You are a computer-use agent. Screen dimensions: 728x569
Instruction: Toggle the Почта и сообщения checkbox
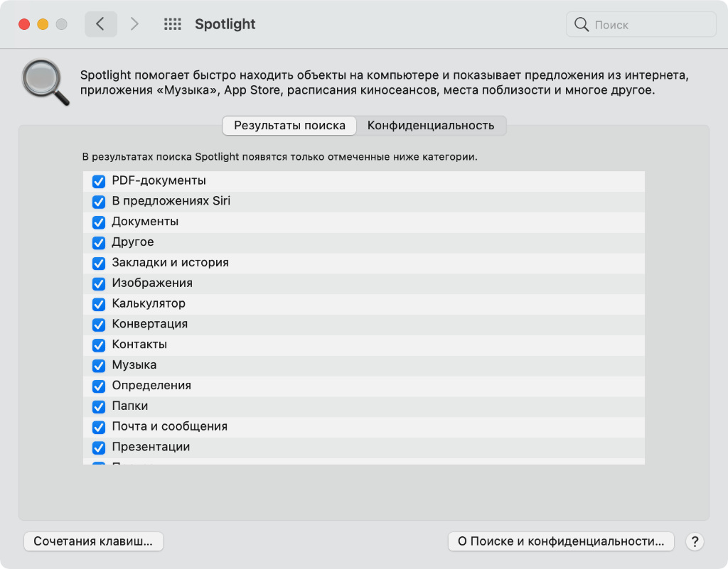tap(99, 428)
